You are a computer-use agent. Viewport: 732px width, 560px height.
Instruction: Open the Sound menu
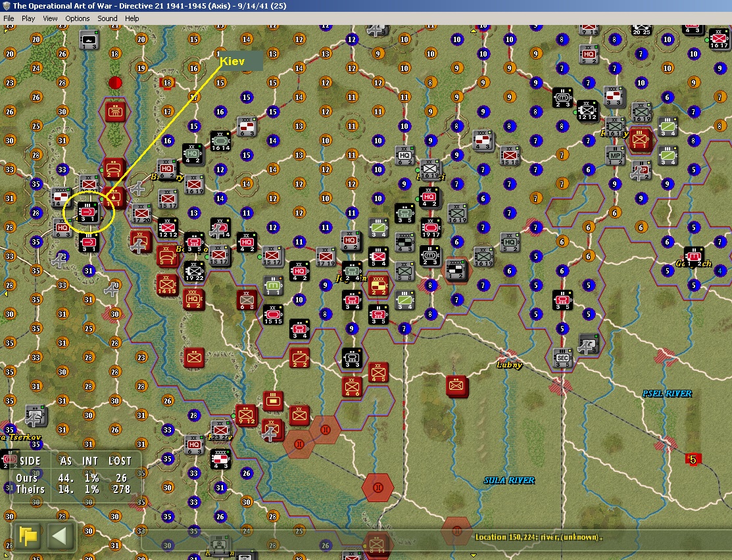click(107, 18)
